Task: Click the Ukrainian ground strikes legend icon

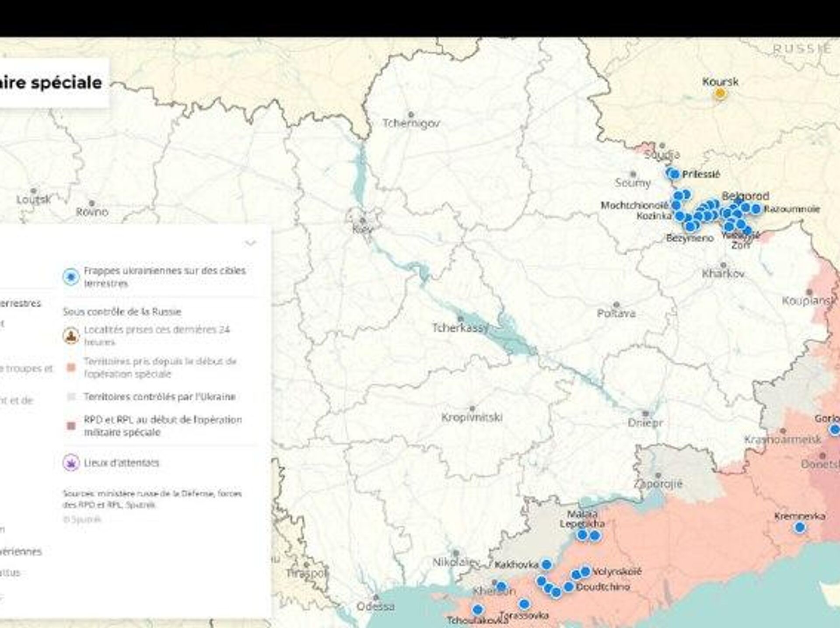Action: coord(71,277)
